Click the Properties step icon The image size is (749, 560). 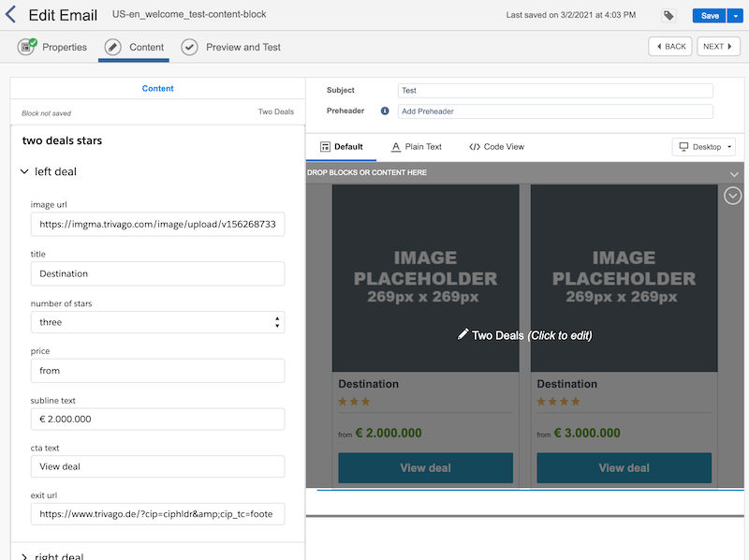pos(26,47)
